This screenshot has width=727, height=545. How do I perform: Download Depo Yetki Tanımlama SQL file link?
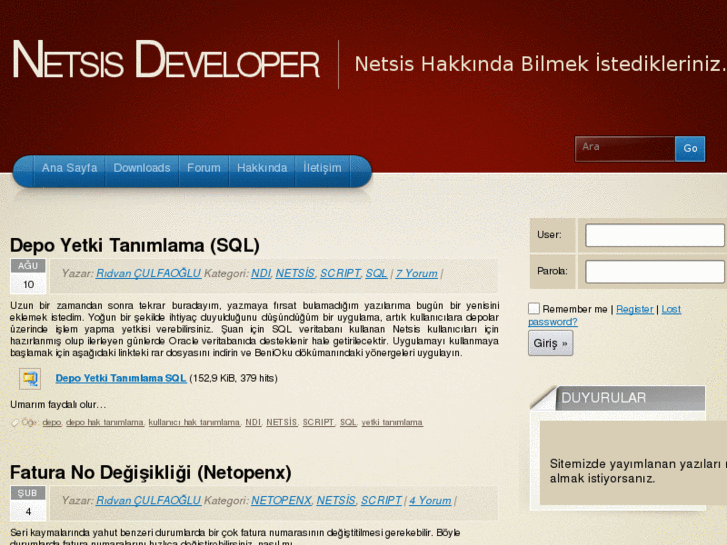click(121, 378)
